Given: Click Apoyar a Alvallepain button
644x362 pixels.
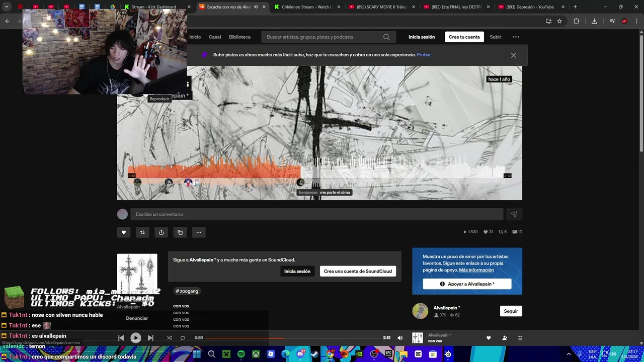Looking at the screenshot, I should pyautogui.click(x=467, y=284).
